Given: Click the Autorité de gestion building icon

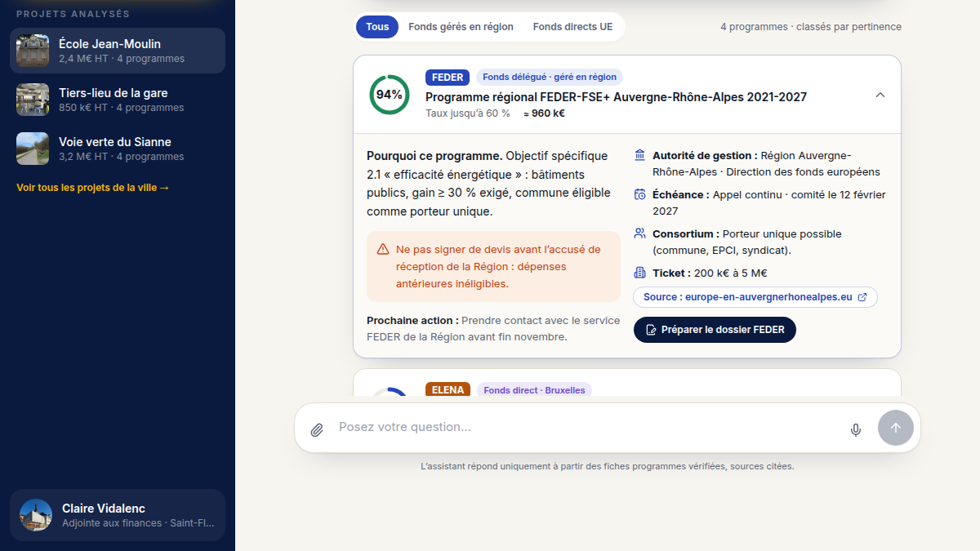Looking at the screenshot, I should 639,155.
